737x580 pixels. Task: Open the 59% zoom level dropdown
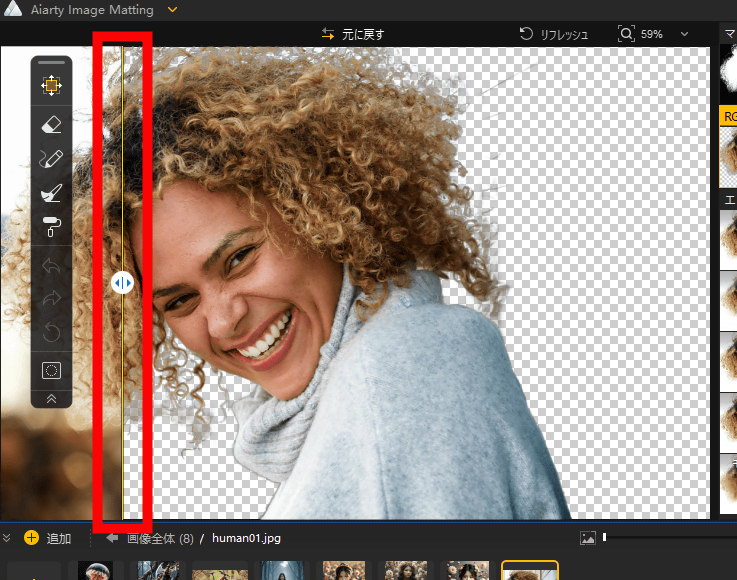(684, 34)
